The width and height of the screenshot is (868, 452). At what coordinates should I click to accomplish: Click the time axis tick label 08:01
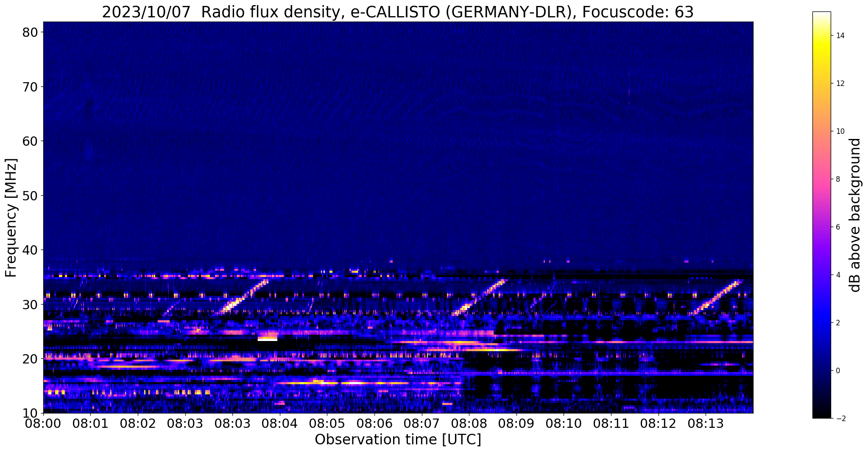(90, 423)
